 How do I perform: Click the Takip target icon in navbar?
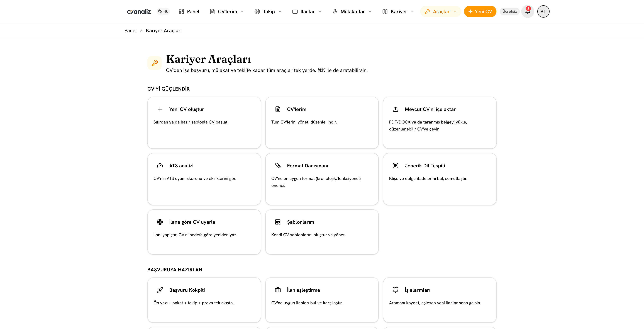[x=257, y=11]
